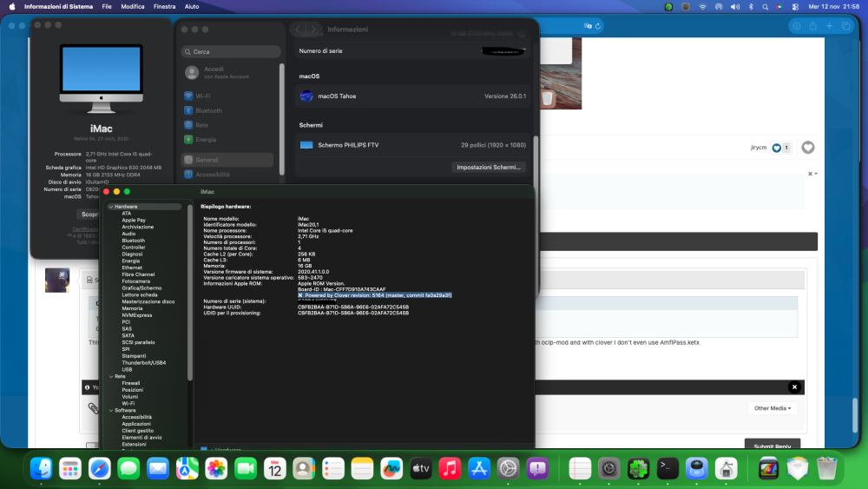This screenshot has width=868, height=489.
Task: Open App Store in Dock
Action: [x=479, y=468]
